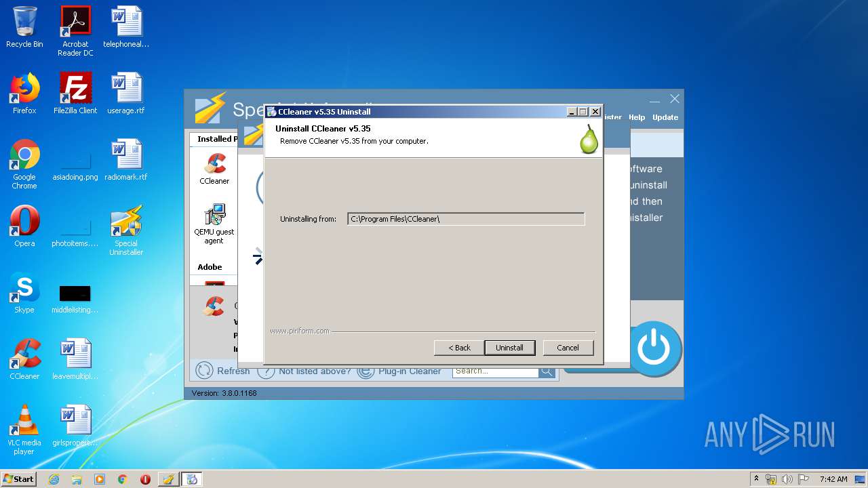The height and width of the screenshot is (488, 868).
Task: Open Google Chrome desktop shortcut
Action: click(24, 165)
